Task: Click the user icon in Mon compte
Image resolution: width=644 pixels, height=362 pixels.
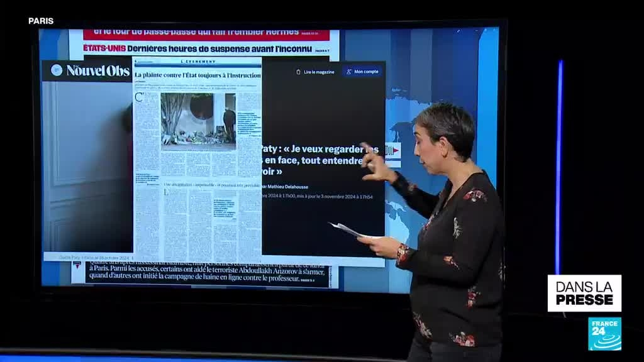Action: [x=348, y=72]
